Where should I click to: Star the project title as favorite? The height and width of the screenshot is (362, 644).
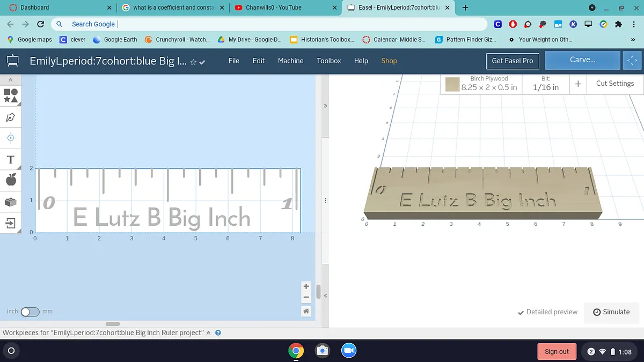click(x=193, y=62)
